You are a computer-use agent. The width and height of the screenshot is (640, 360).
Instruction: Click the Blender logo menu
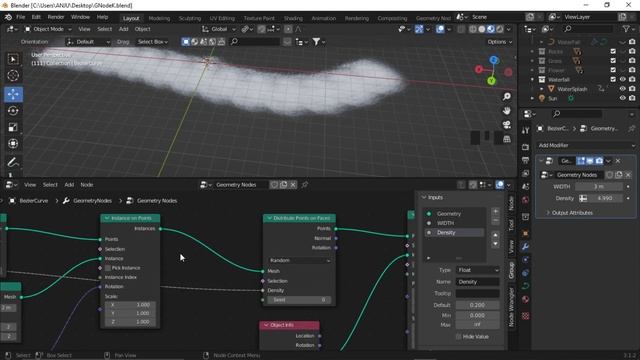[x=8, y=17]
